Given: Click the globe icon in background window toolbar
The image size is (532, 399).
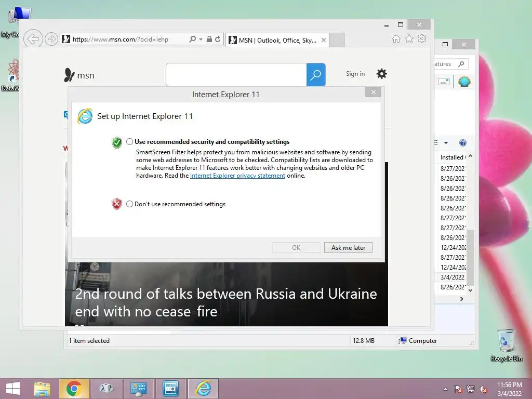Looking at the screenshot, I should pyautogui.click(x=464, y=82).
